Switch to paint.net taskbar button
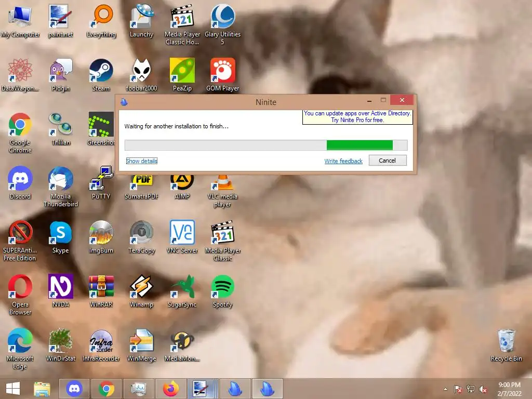The width and height of the screenshot is (532, 399). click(x=202, y=389)
